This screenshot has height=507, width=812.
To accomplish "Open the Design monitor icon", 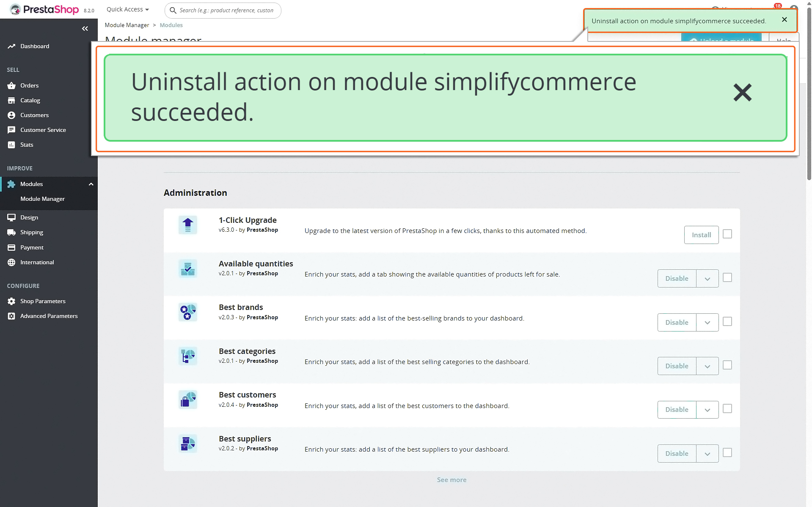I will click(x=11, y=217).
